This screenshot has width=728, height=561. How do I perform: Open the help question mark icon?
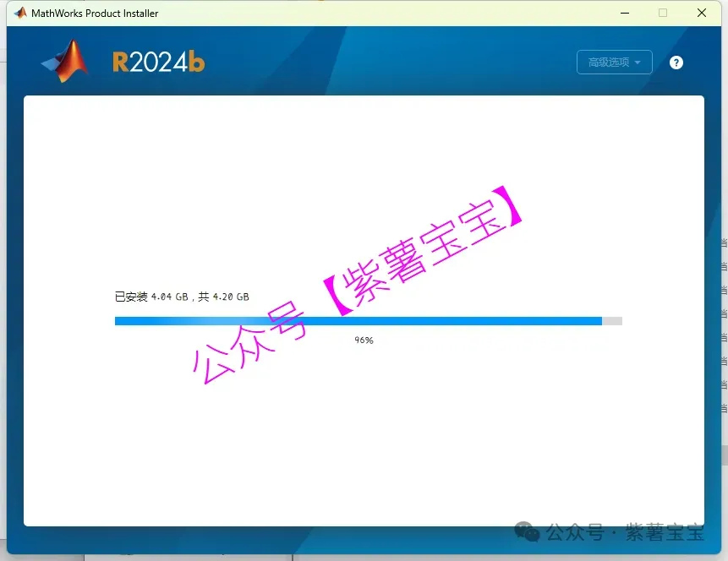(676, 63)
